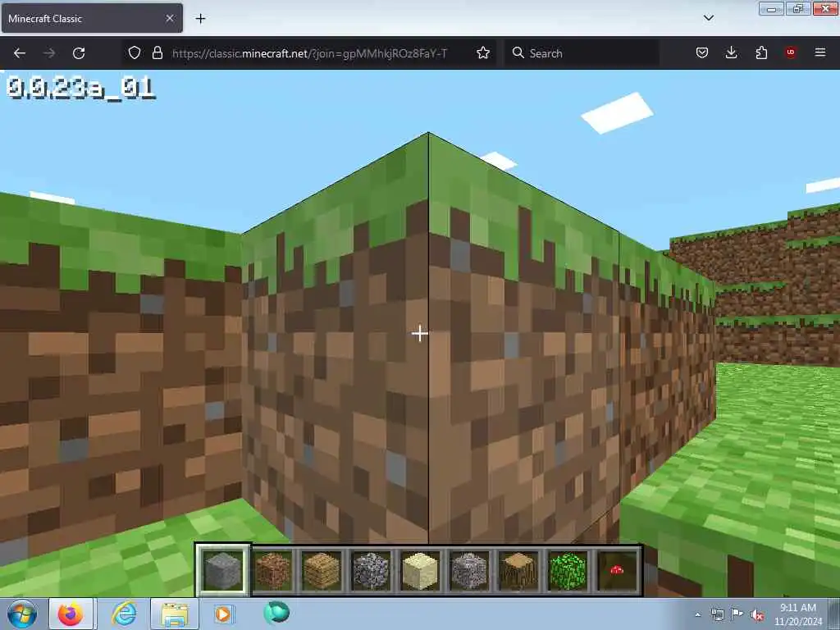
Task: Click the 0.0.23a_01 version text
Action: [81, 89]
